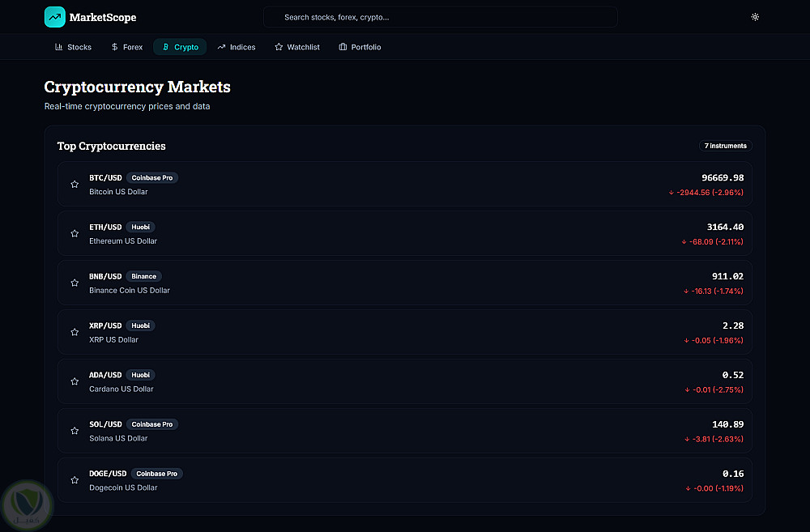The width and height of the screenshot is (810, 532).
Task: Focus the search stocks, forex, crypto field
Action: tap(440, 17)
